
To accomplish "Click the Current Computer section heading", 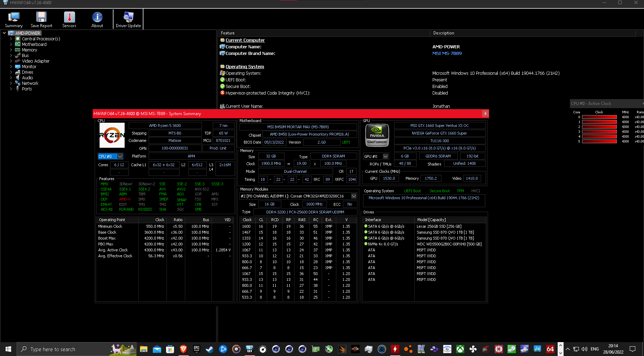I will 245,40.
